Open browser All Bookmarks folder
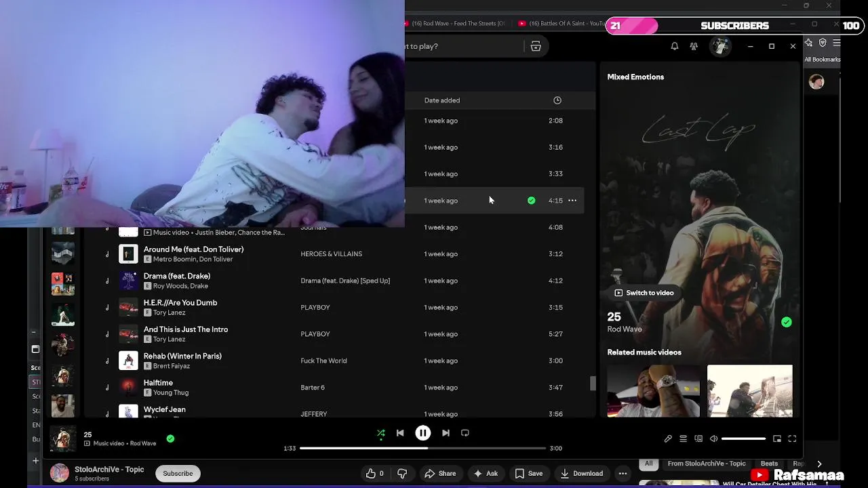The width and height of the screenshot is (868, 488). (x=822, y=60)
